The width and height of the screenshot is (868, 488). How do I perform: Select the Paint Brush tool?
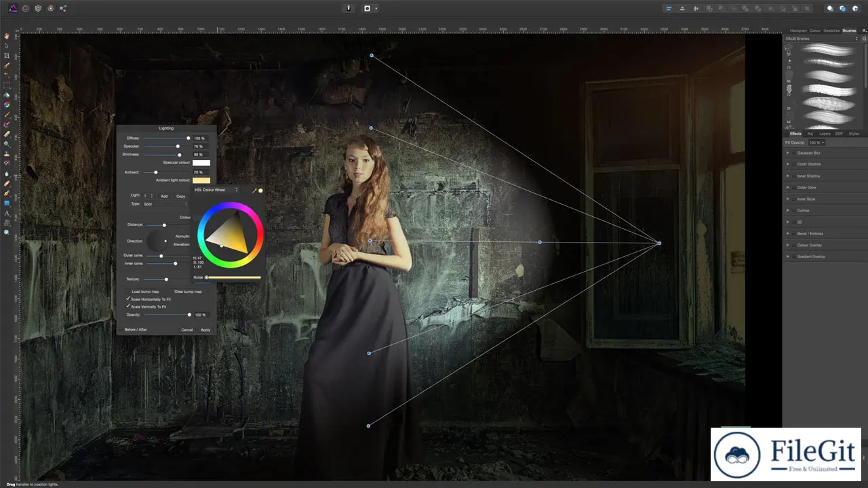pos(7,115)
